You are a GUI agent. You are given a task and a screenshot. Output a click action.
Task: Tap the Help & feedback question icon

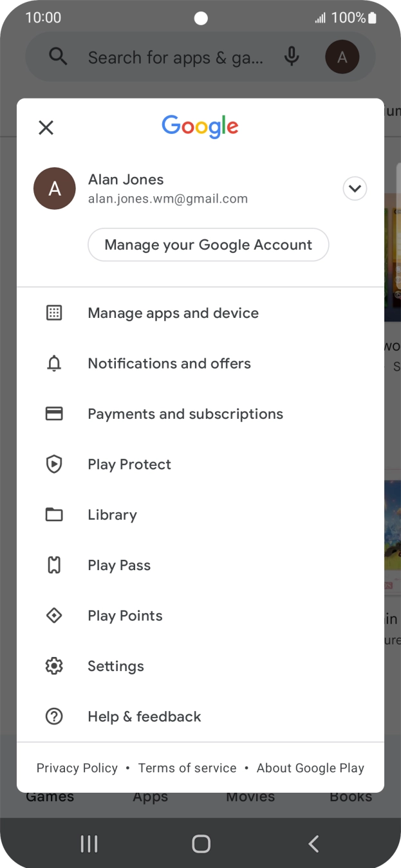[x=54, y=716]
